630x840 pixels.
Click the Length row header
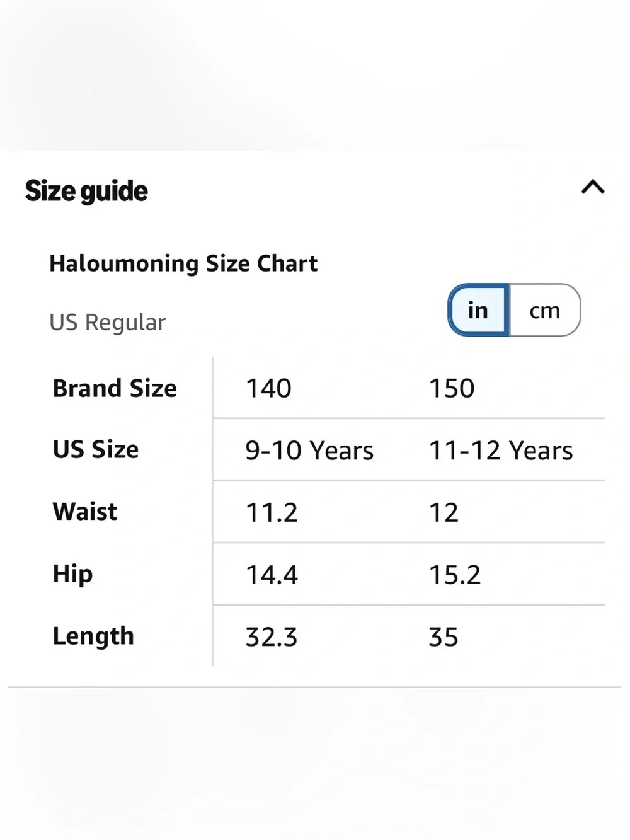pos(93,636)
